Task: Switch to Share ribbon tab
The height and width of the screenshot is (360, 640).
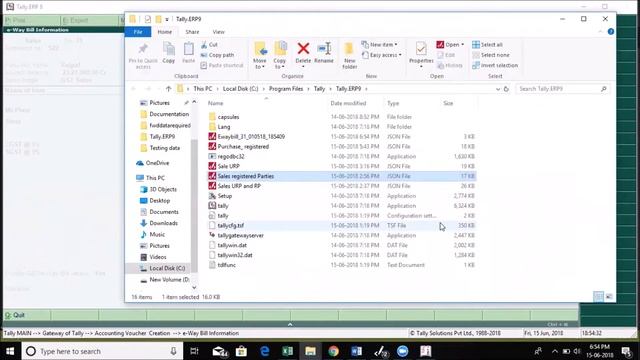Action: [192, 32]
